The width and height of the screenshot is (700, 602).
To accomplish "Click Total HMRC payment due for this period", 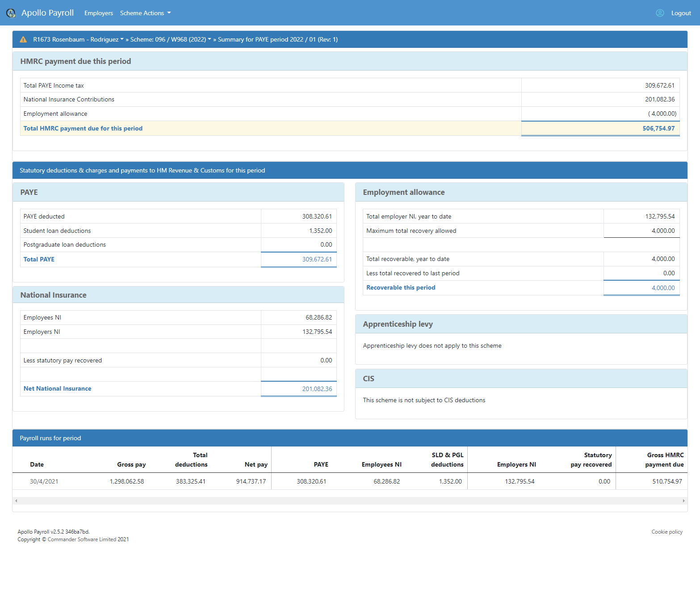I will 83,128.
